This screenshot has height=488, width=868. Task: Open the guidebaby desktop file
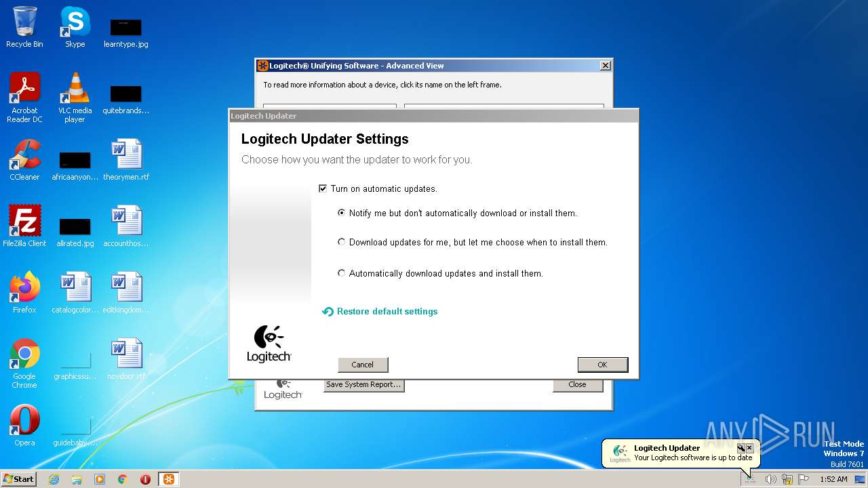click(x=75, y=432)
